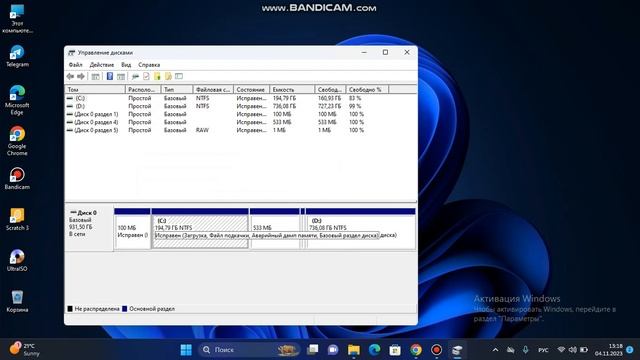Sort by the Состояние column header

pos(251,89)
